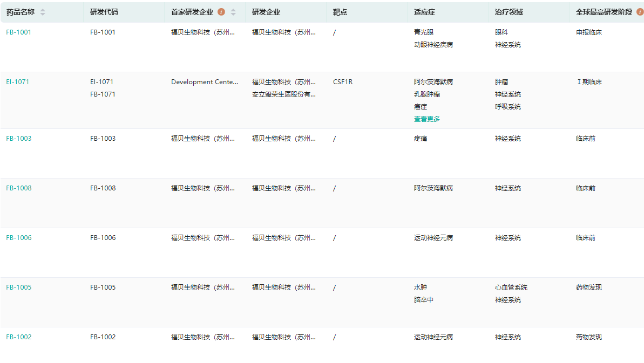Sort table by 药品名称 column

43,12
